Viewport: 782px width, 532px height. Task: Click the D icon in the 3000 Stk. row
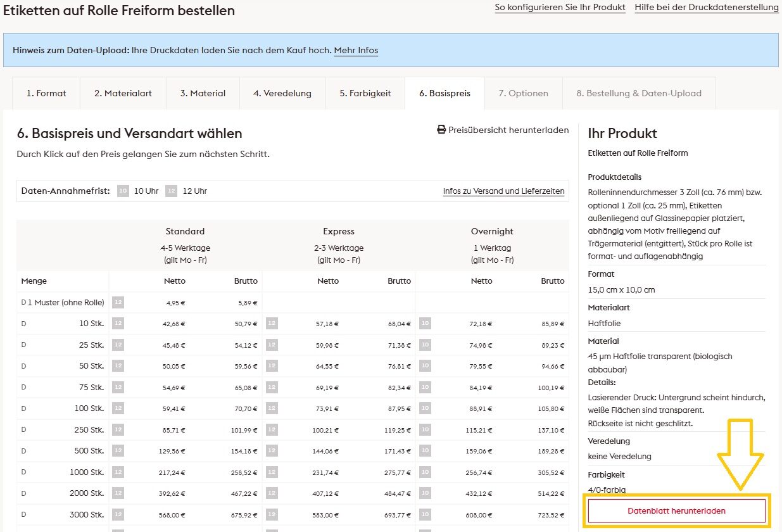(x=24, y=515)
